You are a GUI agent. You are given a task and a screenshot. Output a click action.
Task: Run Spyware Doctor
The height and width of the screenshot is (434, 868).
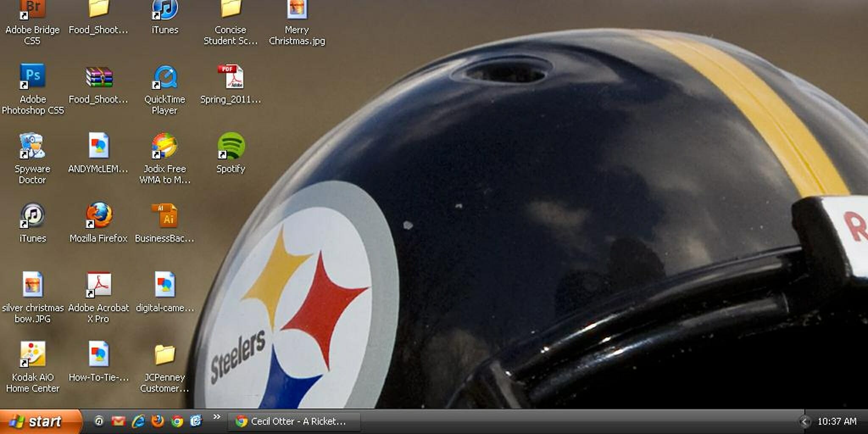click(32, 146)
